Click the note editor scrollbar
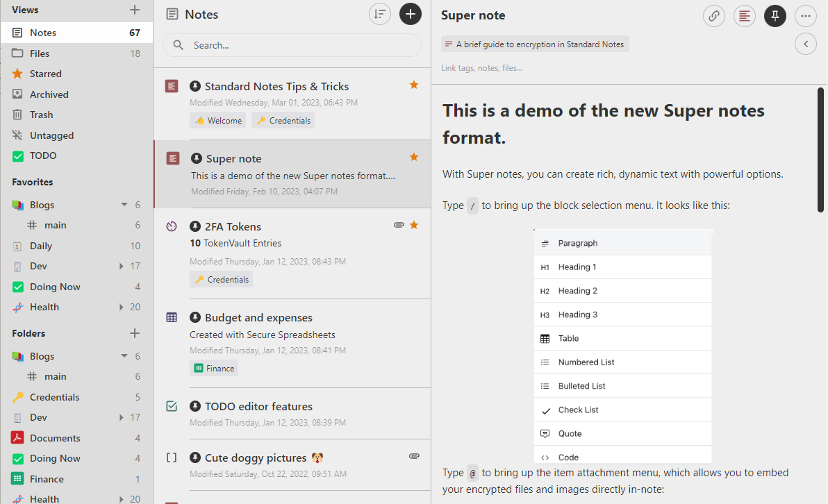This screenshot has height=504, width=828. (820, 151)
